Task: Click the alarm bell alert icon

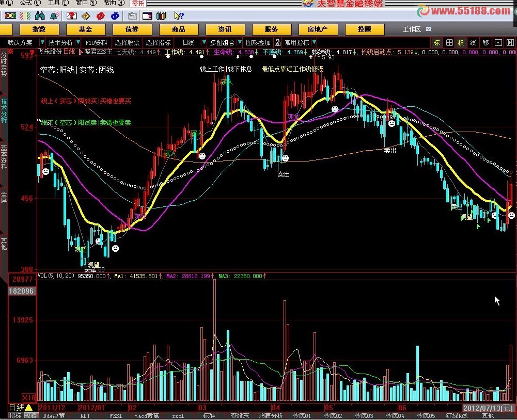Action: click(x=54, y=15)
